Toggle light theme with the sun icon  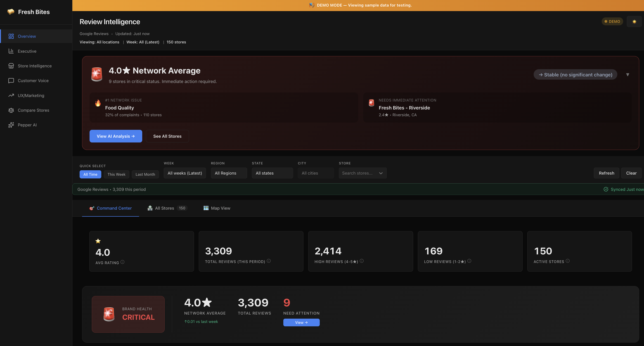click(x=634, y=21)
